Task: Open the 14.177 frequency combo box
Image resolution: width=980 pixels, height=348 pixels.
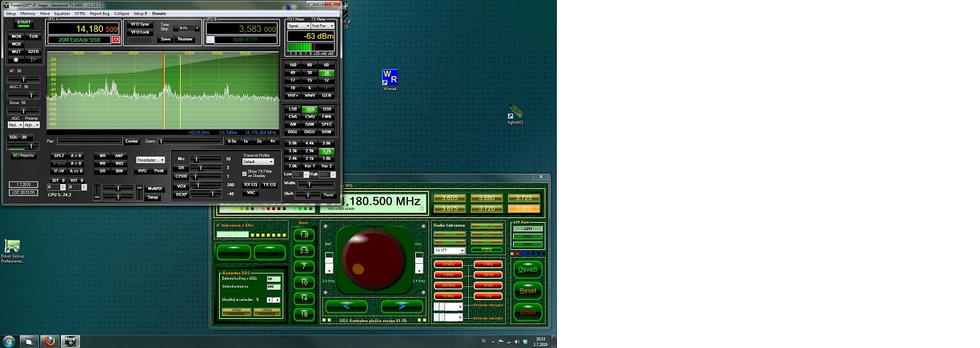Action: tap(450, 251)
